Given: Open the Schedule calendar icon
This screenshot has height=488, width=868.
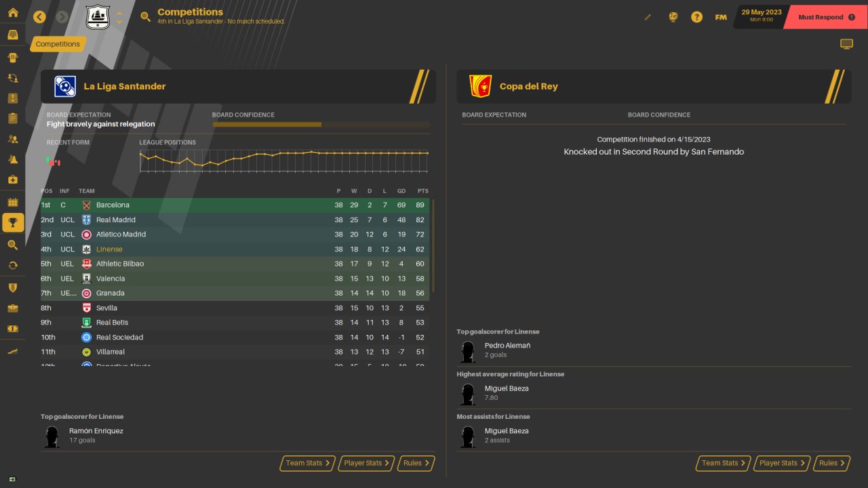Looking at the screenshot, I should tap(12, 202).
